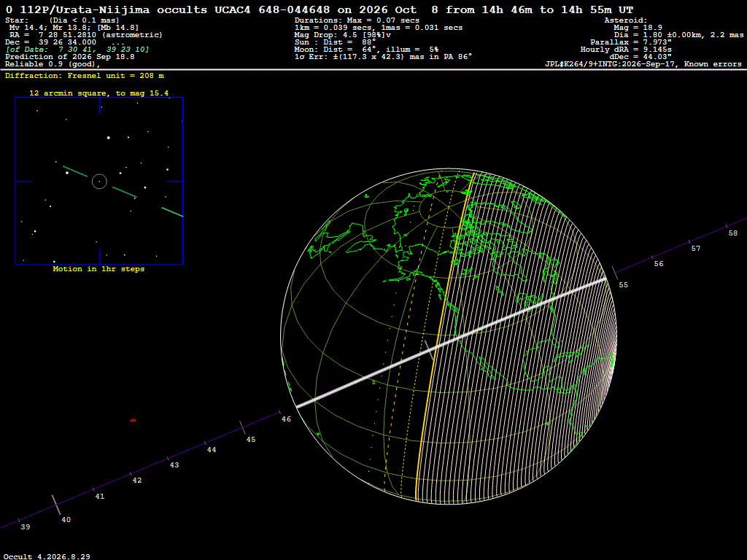The image size is (747, 560).
Task: Click the green date coordinates line
Action: click(77, 50)
